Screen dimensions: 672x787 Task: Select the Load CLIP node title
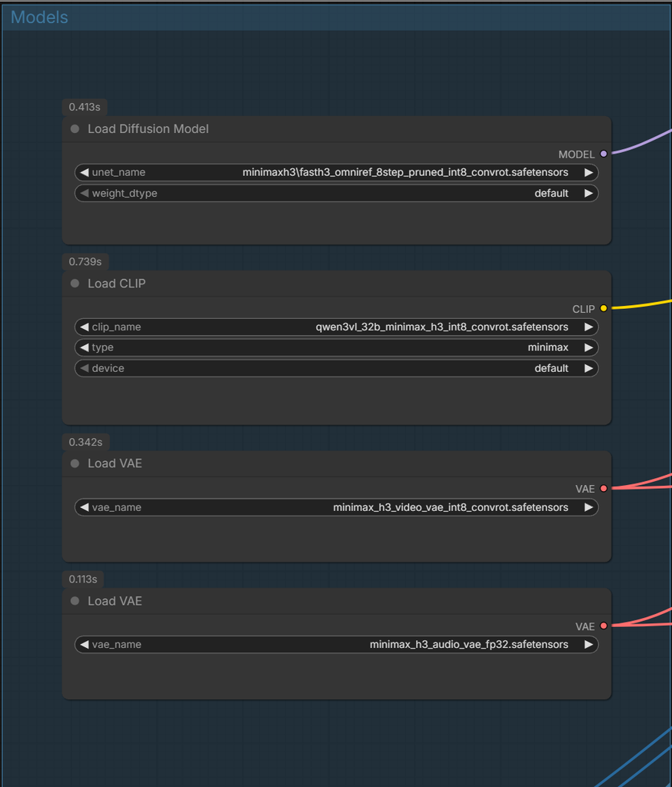(x=117, y=284)
